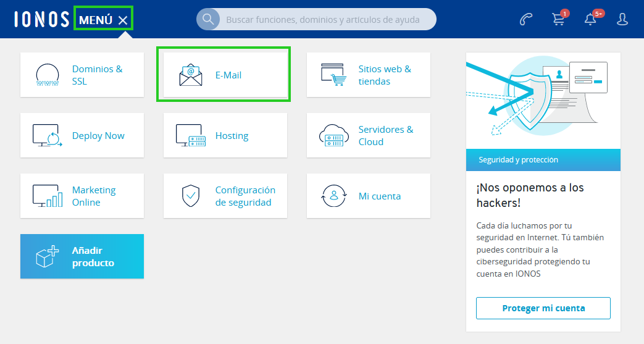
Task: Click the Sitios web & tiendas icon
Action: (x=333, y=74)
